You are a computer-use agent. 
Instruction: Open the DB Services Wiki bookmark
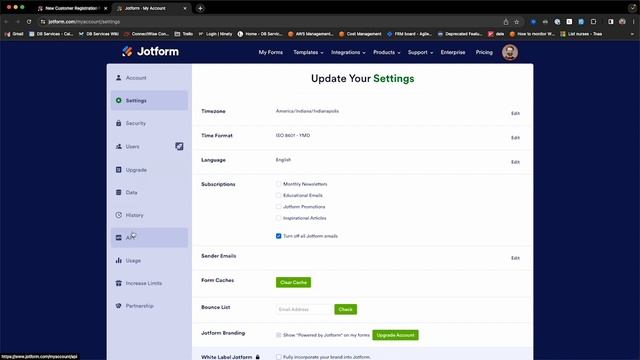pyautogui.click(x=98, y=34)
